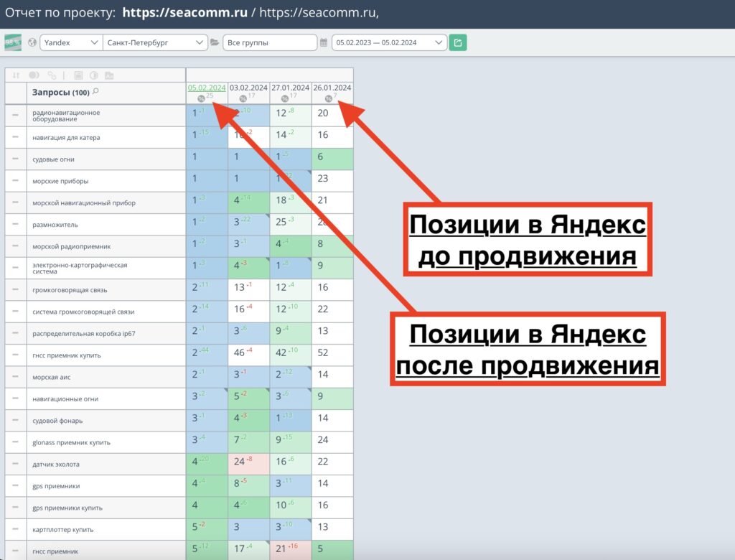Click minus icon for громкоговорящая связь row
The height and width of the screenshot is (560, 735).
pos(16,289)
